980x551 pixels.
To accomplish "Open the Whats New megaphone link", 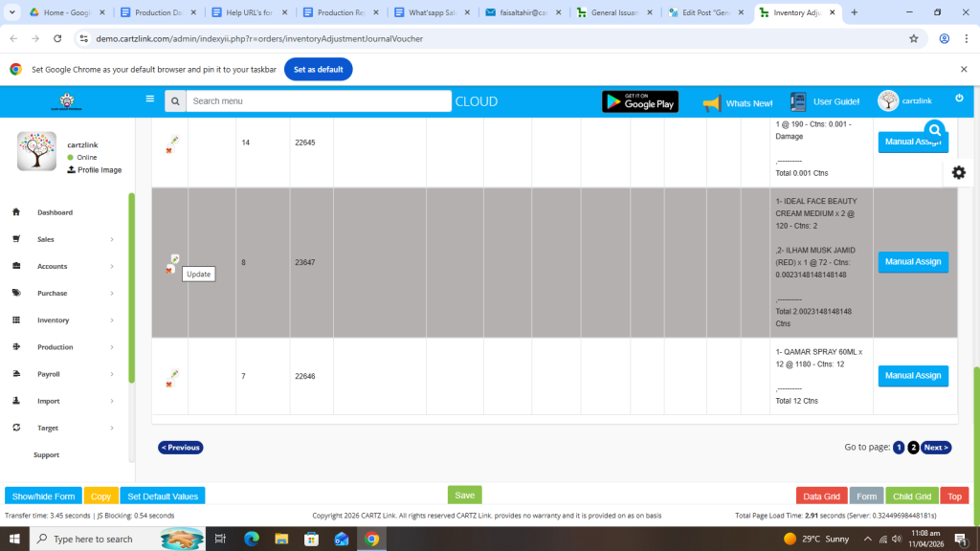I will tap(737, 102).
